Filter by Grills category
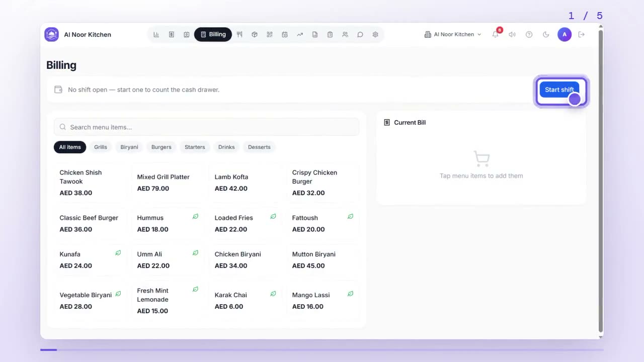This screenshot has width=644, height=362. [101, 147]
